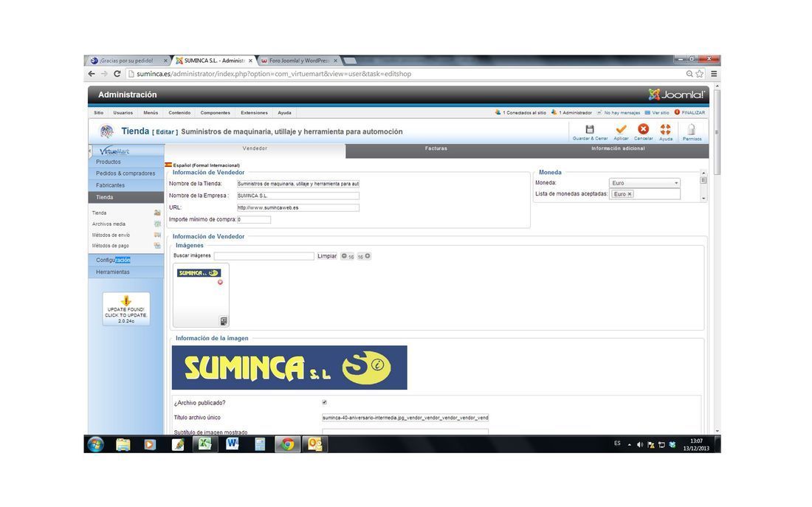Image resolution: width=812 pixels, height=507 pixels.
Task: Expand the Productos sidebar section
Action: 125,162
